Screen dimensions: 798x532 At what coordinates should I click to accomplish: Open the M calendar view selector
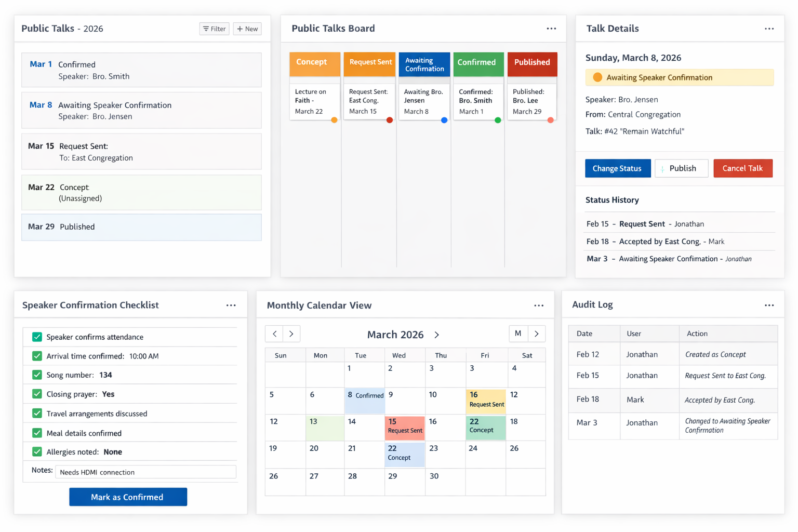tap(518, 334)
